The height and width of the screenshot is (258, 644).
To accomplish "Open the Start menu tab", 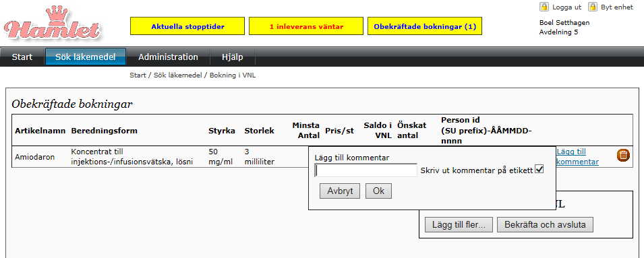I will click(22, 57).
